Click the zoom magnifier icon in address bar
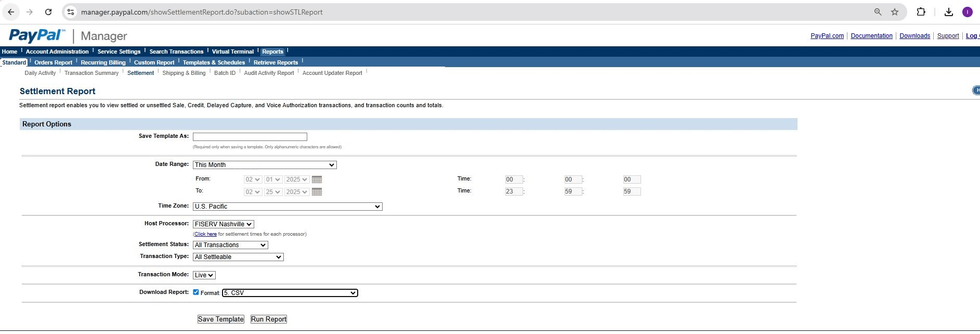Image resolution: width=980 pixels, height=334 pixels. tap(878, 12)
